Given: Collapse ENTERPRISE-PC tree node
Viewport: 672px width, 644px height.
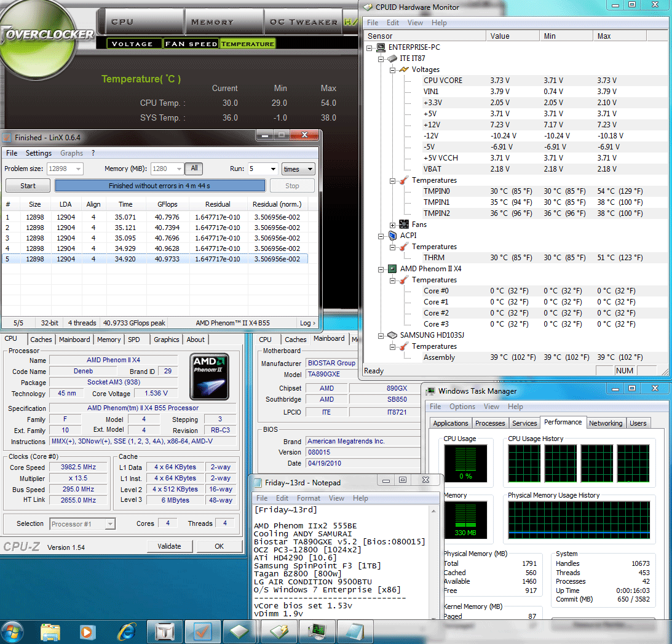Looking at the screenshot, I should coord(370,48).
